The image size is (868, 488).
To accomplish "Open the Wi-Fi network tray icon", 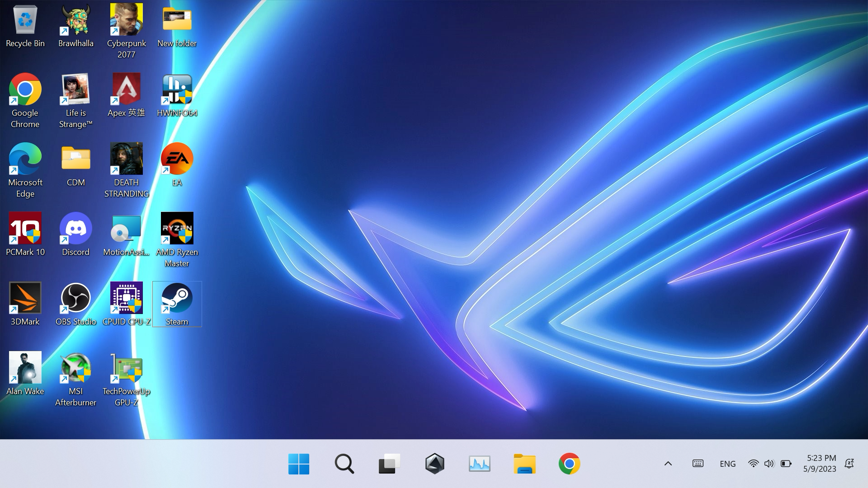I will point(753,464).
